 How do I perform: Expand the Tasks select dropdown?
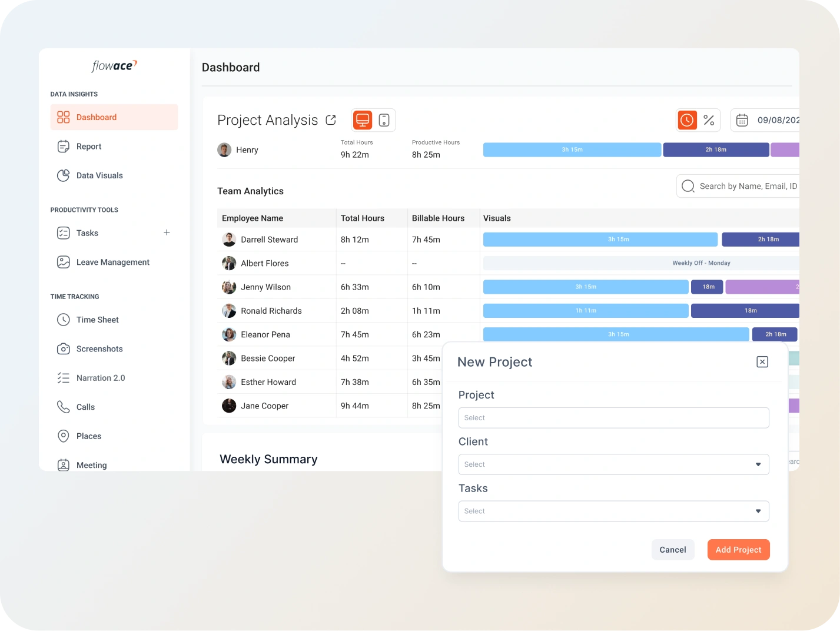point(613,511)
